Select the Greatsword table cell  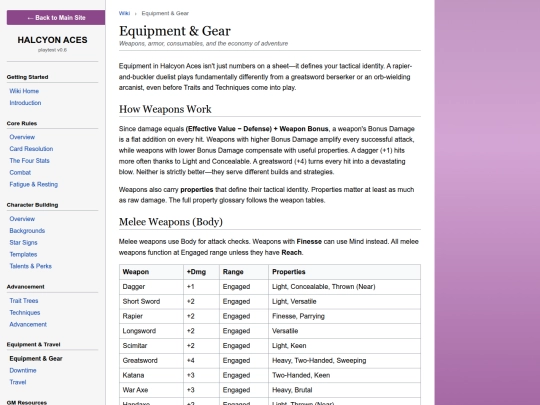pyautogui.click(x=152, y=361)
